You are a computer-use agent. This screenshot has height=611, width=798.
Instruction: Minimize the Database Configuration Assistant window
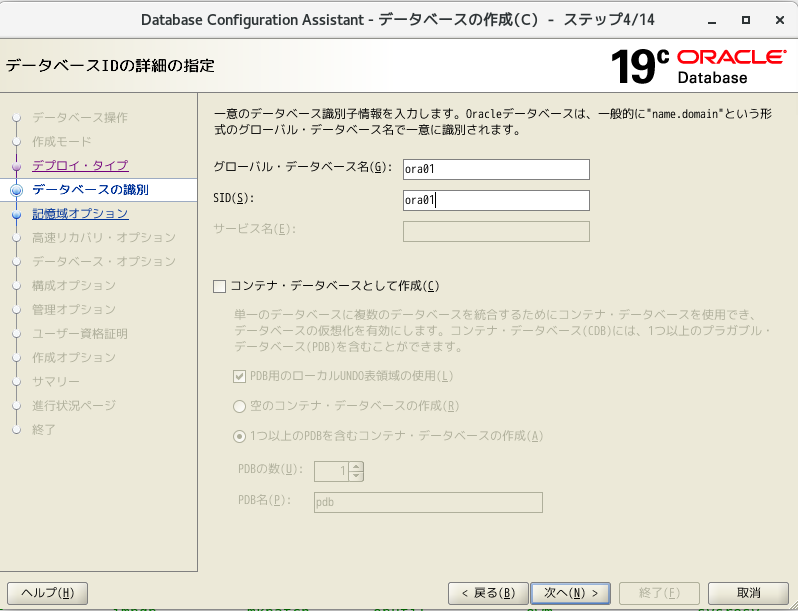[x=712, y=20]
